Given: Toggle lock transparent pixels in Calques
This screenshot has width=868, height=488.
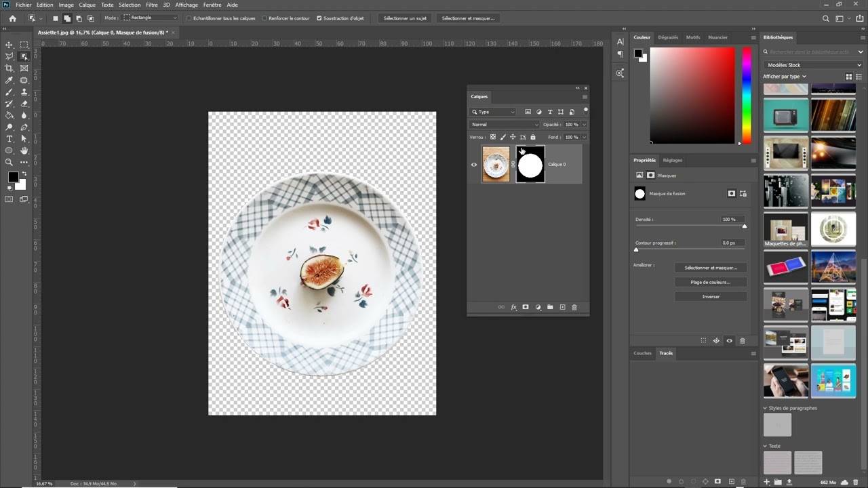Looking at the screenshot, I should pyautogui.click(x=493, y=137).
